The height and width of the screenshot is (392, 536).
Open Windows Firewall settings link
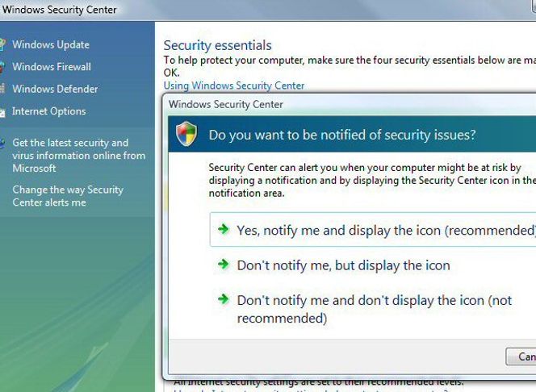[x=52, y=67]
